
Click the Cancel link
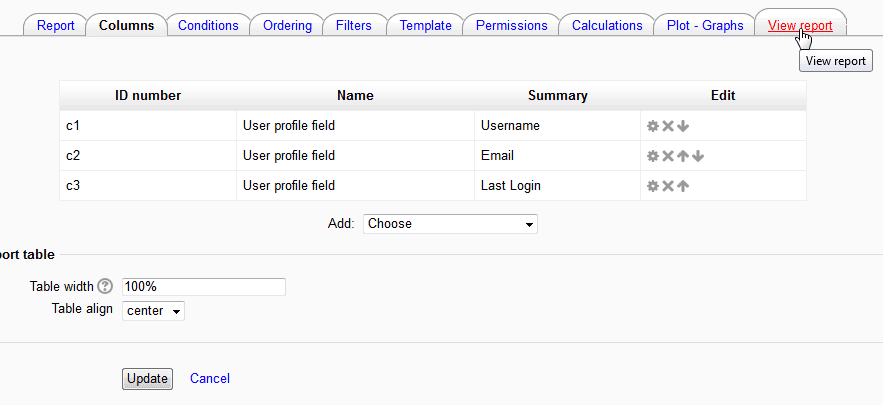tap(210, 379)
